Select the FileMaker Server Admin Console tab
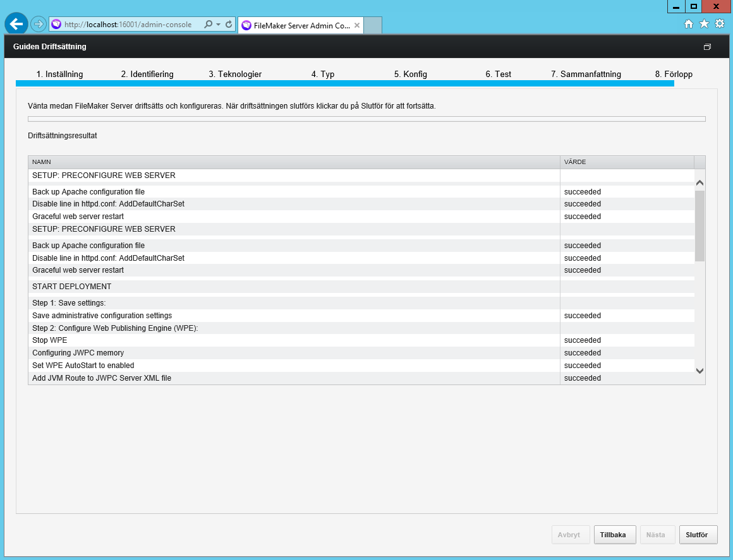 click(301, 25)
